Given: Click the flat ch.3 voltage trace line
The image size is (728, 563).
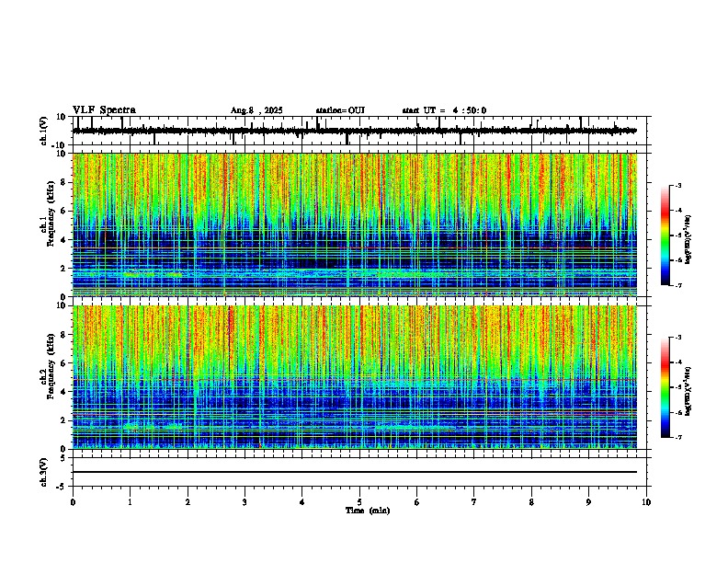Looking at the screenshot, I should [x=355, y=472].
